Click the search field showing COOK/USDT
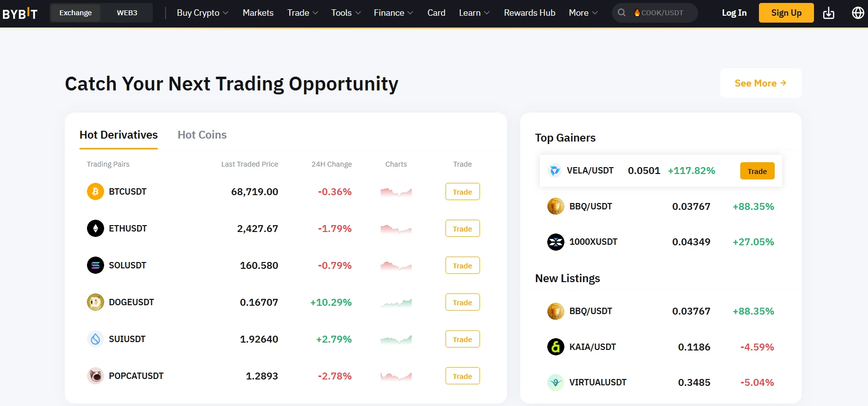 point(662,13)
